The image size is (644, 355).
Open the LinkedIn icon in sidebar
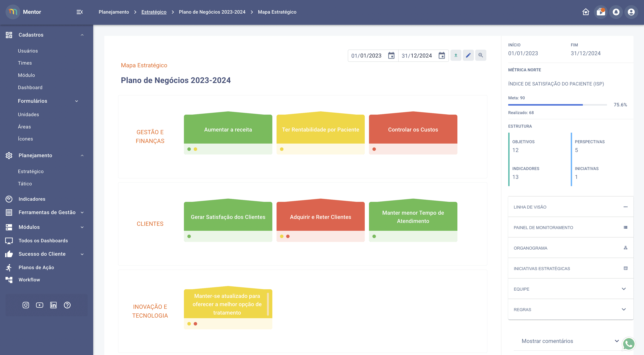(x=54, y=305)
